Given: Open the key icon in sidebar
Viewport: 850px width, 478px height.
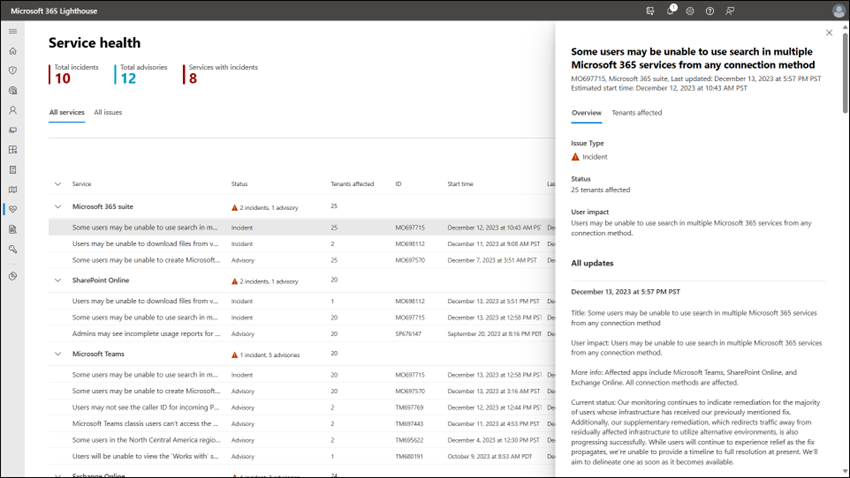Looking at the screenshot, I should [13, 249].
